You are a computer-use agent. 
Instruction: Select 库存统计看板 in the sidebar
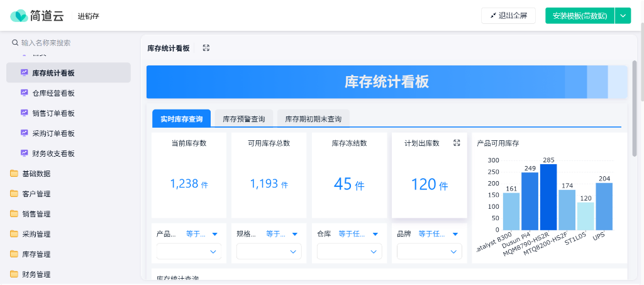tap(69, 73)
